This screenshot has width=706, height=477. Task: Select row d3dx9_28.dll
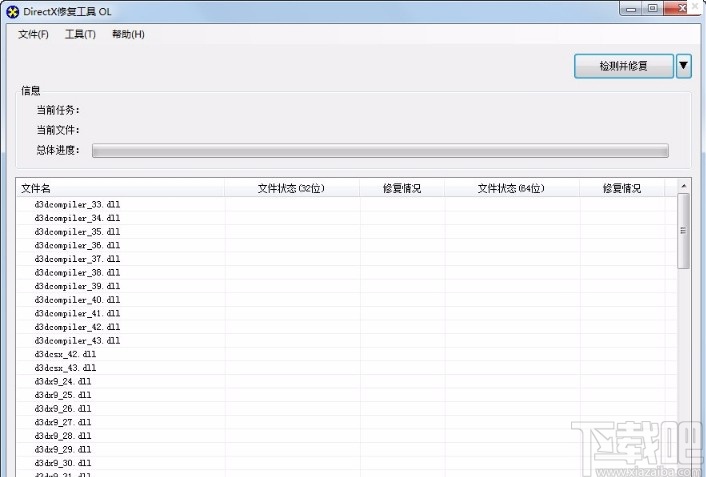(x=347, y=436)
